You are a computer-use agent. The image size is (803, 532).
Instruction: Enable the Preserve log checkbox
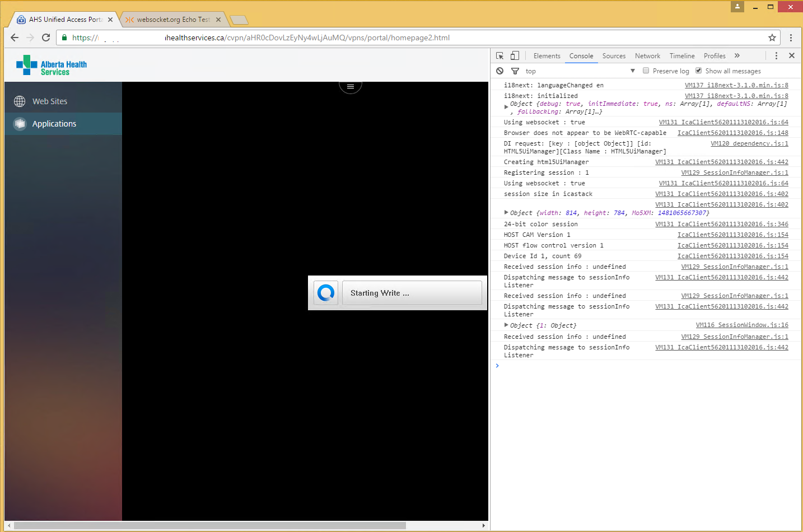point(646,71)
